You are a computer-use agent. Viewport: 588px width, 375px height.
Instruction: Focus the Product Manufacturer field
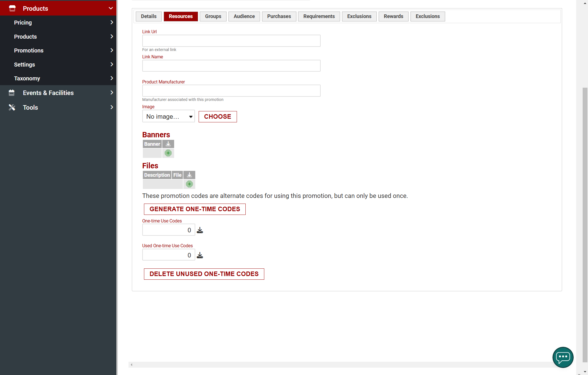[231, 91]
